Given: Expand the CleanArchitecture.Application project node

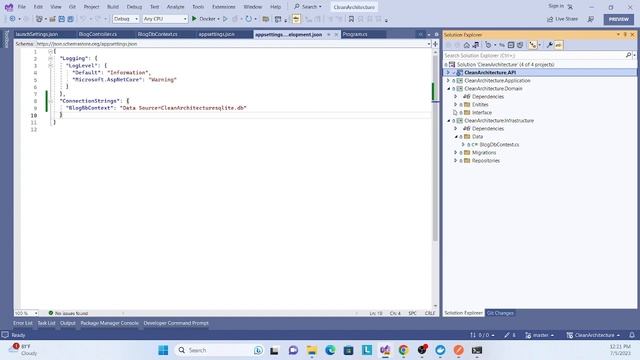Looking at the screenshot, I should [x=448, y=80].
